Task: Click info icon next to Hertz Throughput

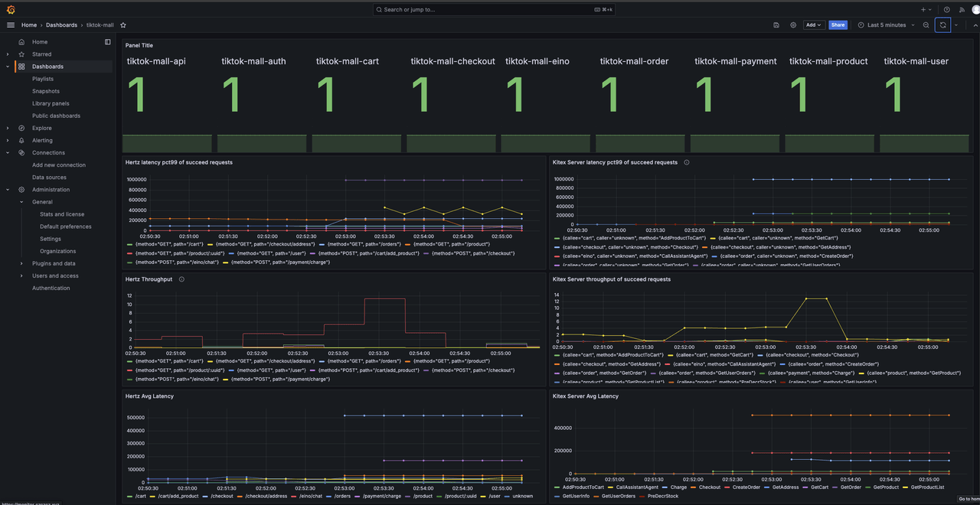Action: click(181, 279)
